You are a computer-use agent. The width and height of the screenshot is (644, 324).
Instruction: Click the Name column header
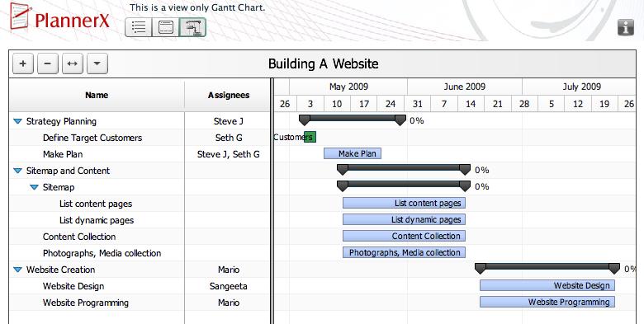(97, 95)
